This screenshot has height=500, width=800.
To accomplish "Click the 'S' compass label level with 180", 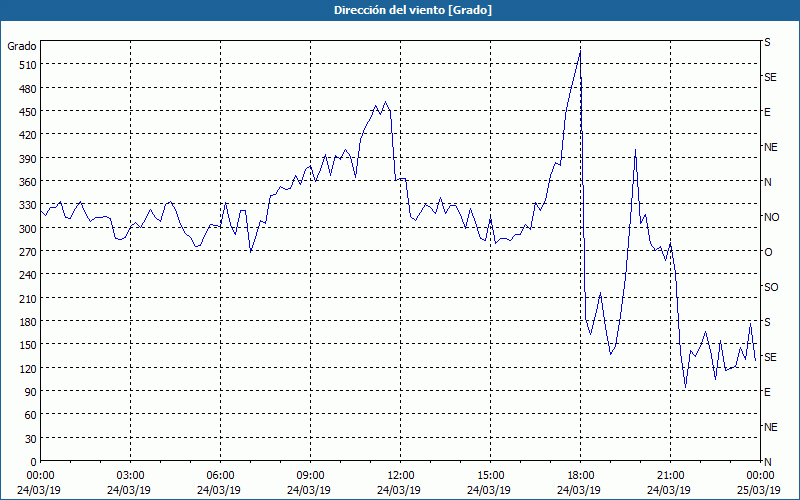I will 767,322.
